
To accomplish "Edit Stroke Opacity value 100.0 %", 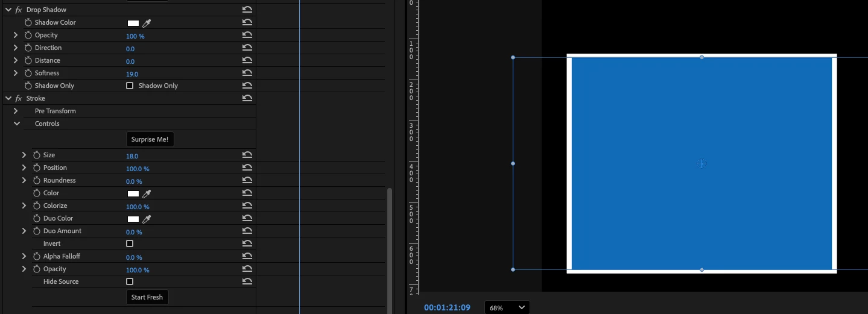I will [138, 270].
